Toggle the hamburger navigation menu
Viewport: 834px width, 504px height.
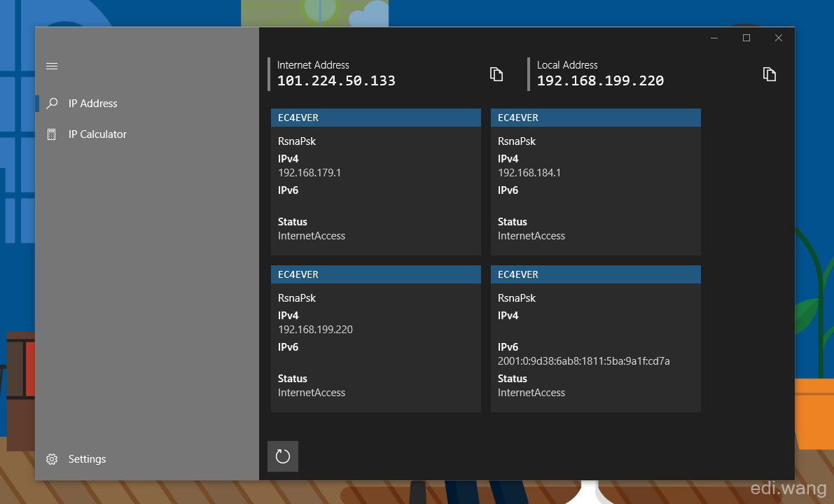coord(52,66)
